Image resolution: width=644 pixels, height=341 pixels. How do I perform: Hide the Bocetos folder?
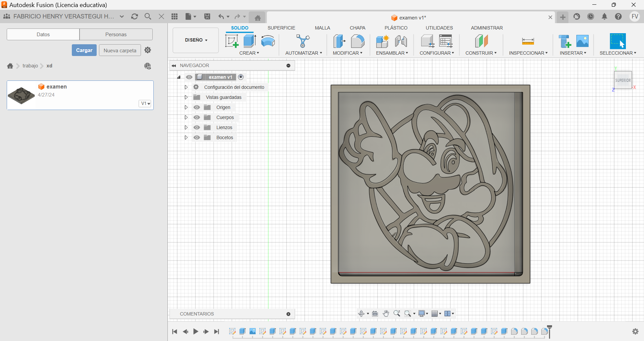tap(197, 137)
